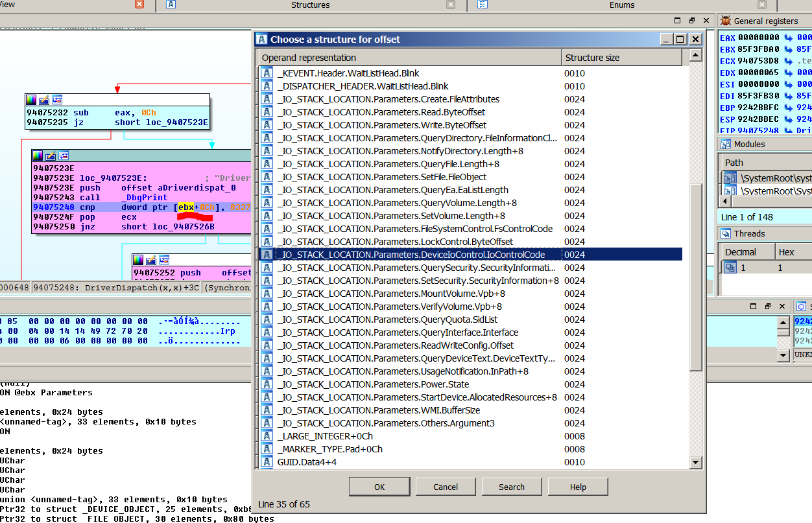Click the structure list's vertical scrollbar thumb

(696, 277)
